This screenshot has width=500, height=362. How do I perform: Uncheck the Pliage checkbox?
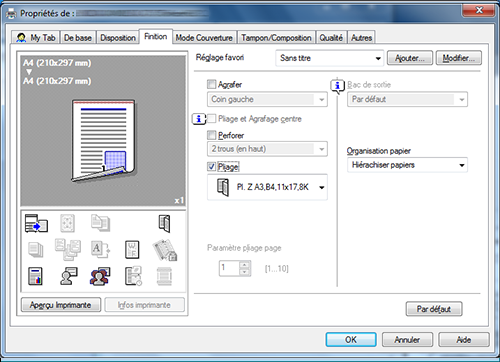(211, 166)
